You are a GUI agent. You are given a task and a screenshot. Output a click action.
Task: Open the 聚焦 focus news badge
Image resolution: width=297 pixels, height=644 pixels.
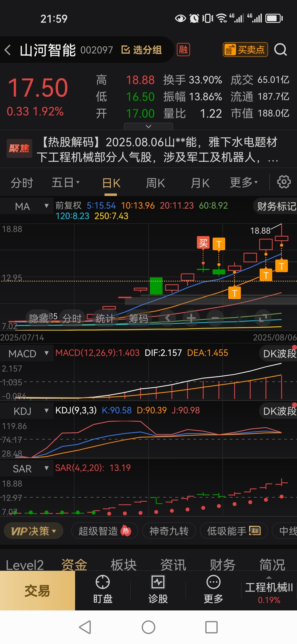tap(19, 149)
